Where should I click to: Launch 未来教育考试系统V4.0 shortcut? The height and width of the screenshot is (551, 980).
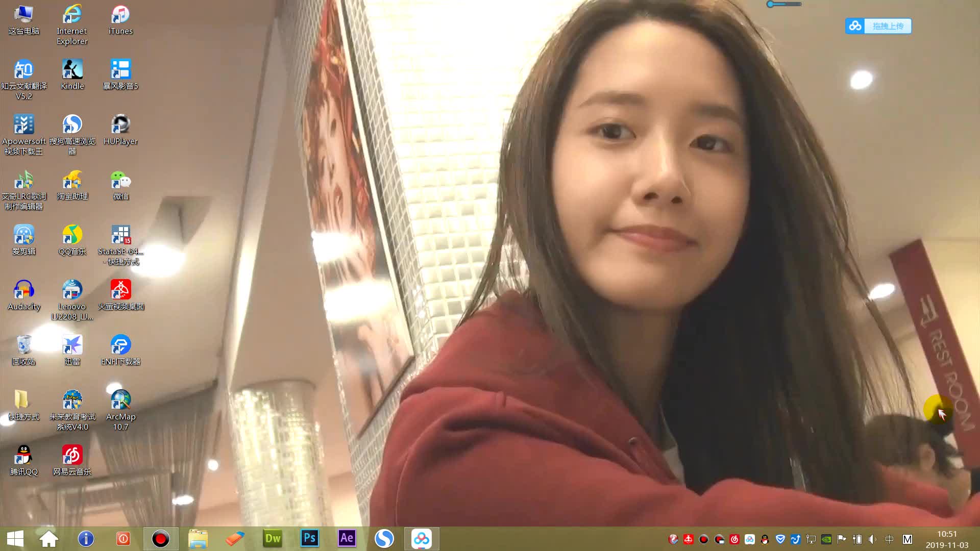pyautogui.click(x=72, y=410)
